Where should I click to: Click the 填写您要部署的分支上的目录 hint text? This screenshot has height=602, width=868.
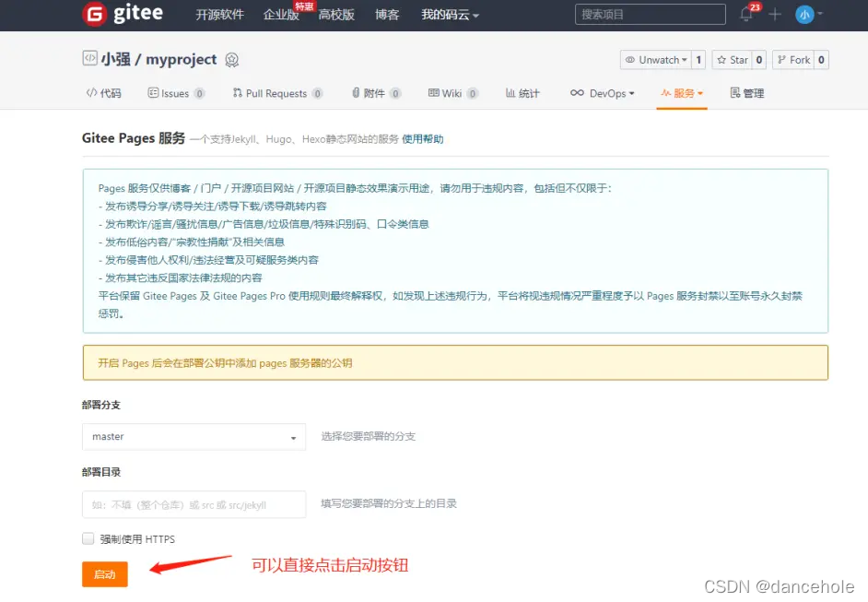[389, 503]
